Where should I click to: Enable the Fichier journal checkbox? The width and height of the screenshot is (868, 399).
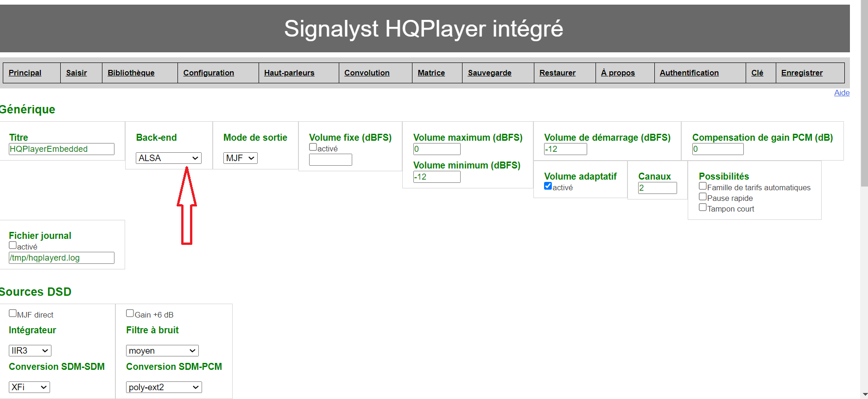click(13, 245)
